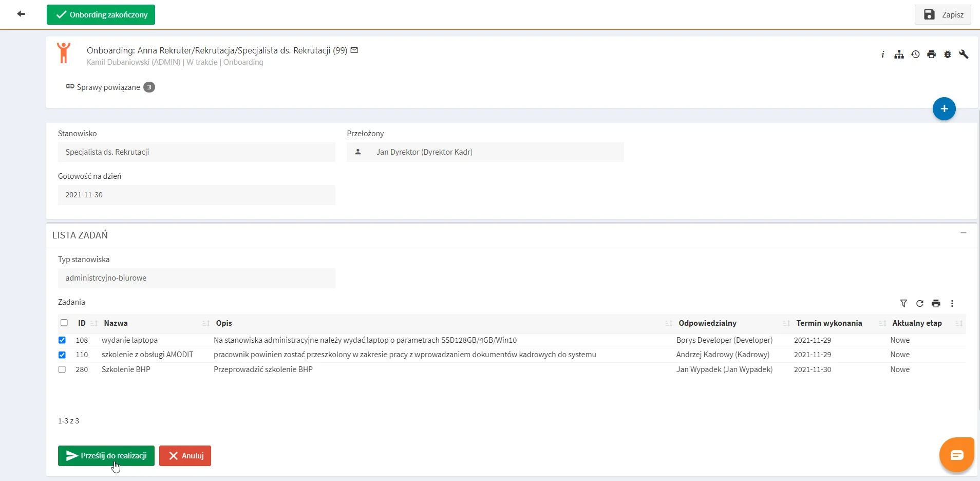This screenshot has width=980, height=481.
Task: Print the Zadania task table
Action: point(936,303)
